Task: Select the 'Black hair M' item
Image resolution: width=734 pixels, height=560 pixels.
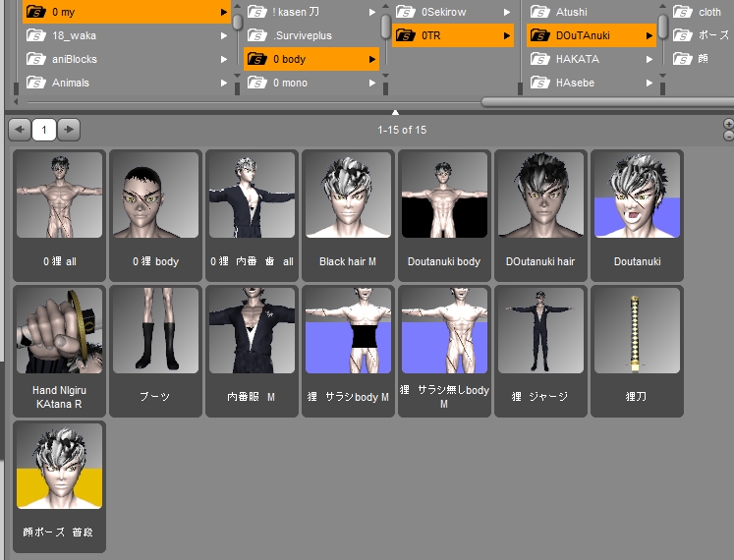Action: coord(348,215)
